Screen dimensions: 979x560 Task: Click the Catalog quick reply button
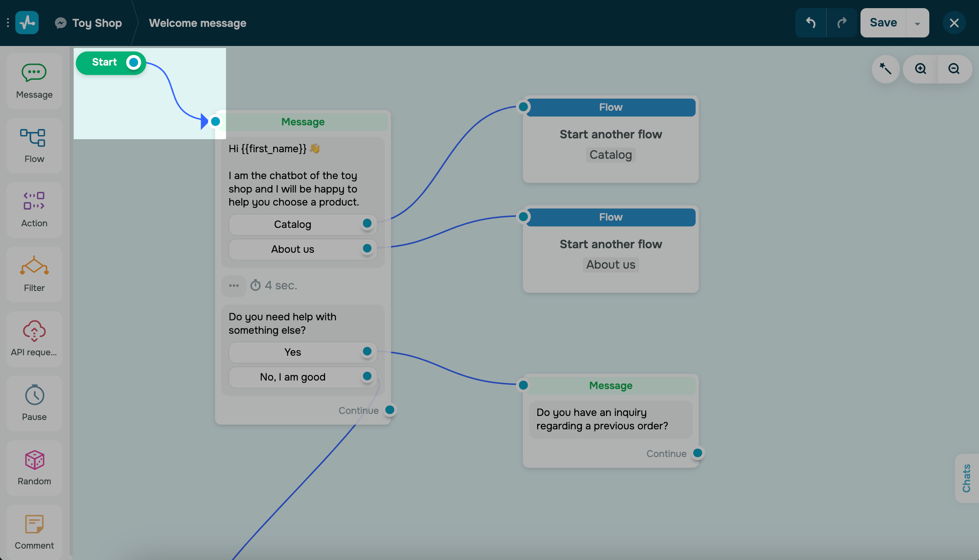(x=292, y=224)
